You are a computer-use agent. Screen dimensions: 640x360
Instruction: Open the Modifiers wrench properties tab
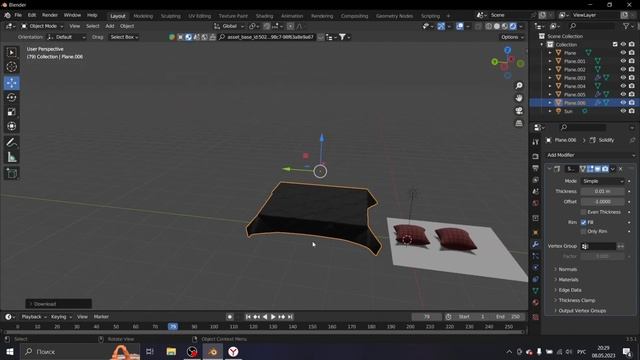536,244
